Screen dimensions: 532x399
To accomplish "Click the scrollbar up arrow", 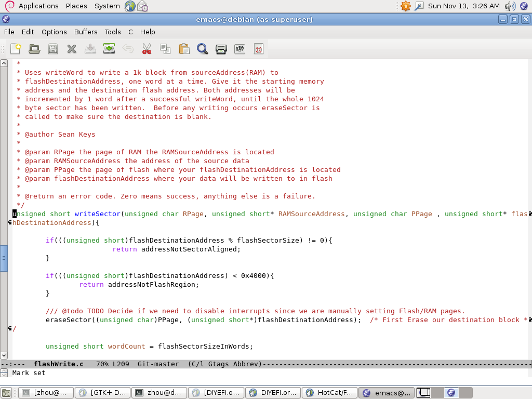I will [x=4, y=63].
